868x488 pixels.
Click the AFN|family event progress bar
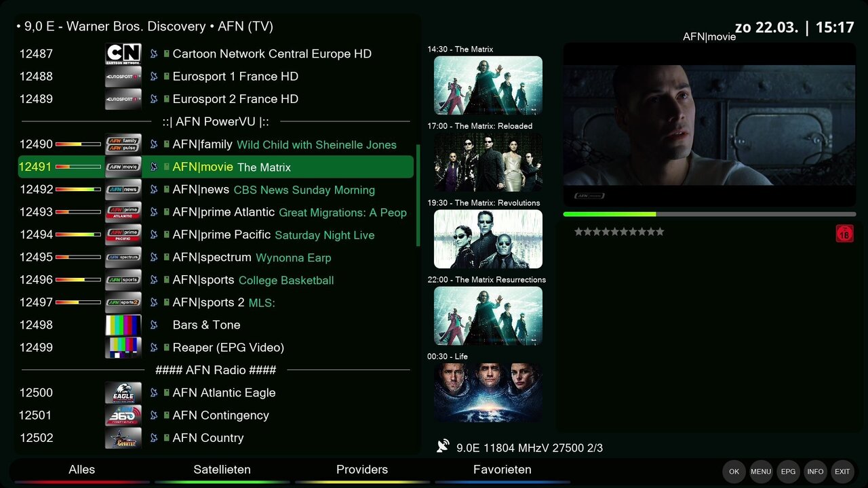click(78, 144)
